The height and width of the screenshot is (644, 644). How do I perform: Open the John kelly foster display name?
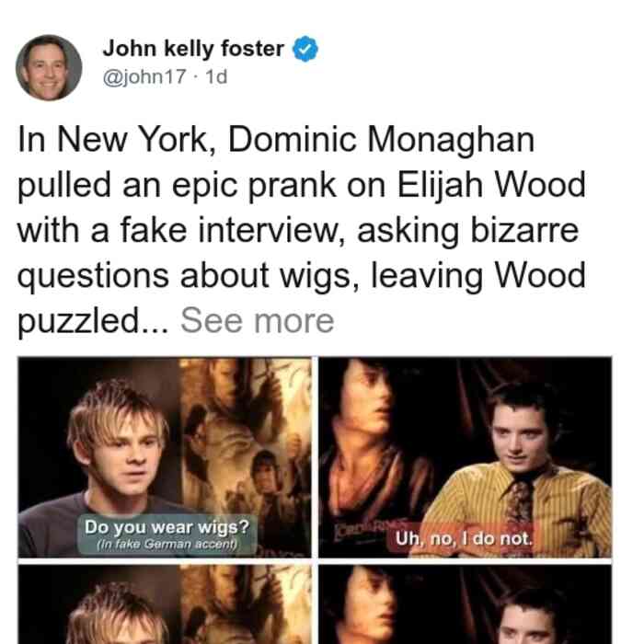(x=193, y=49)
